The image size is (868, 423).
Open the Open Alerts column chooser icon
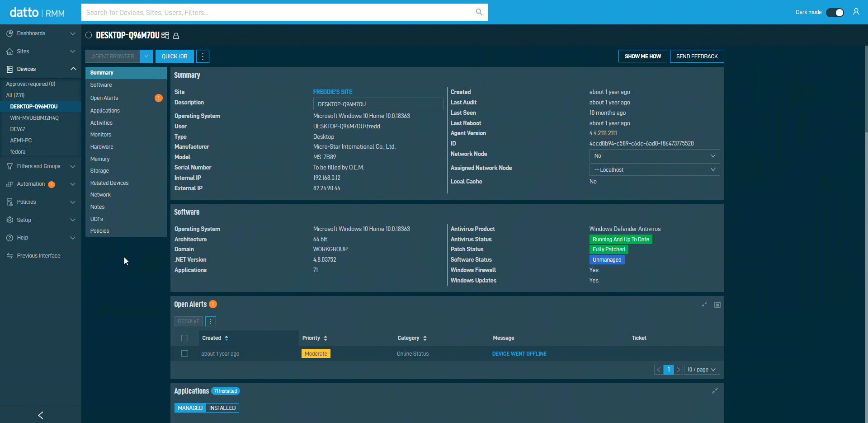[x=717, y=305]
